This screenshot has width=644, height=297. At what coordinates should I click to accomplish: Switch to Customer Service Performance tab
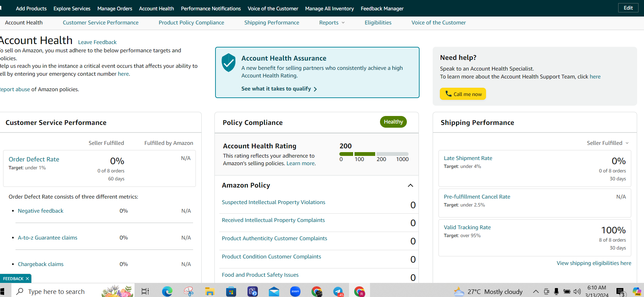101,23
